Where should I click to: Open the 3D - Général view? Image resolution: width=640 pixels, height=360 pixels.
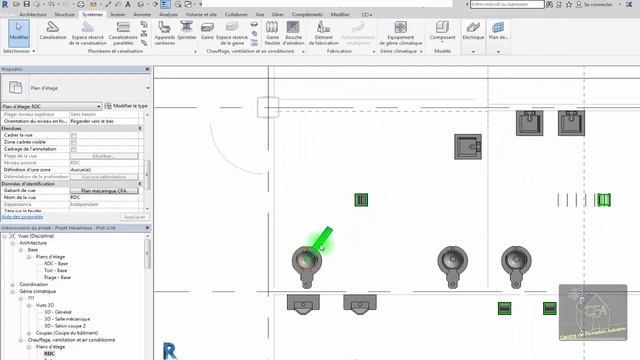pyautogui.click(x=58, y=312)
